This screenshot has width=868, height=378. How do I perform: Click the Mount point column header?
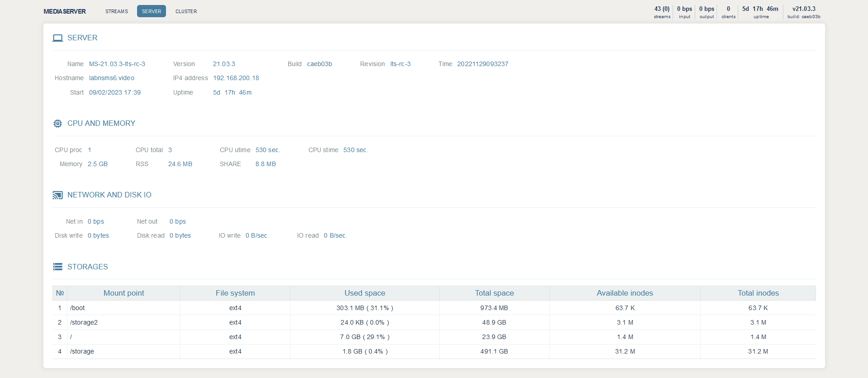pyautogui.click(x=123, y=293)
